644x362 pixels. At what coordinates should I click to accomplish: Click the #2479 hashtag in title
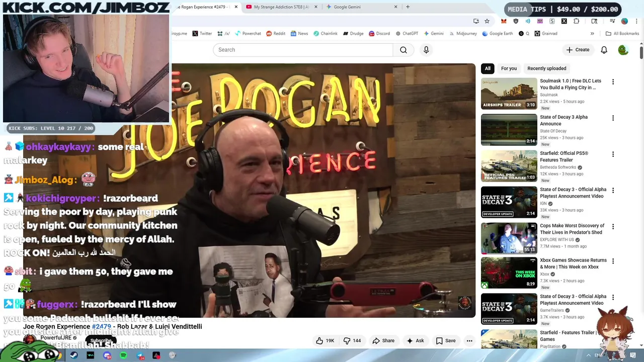[101, 326]
